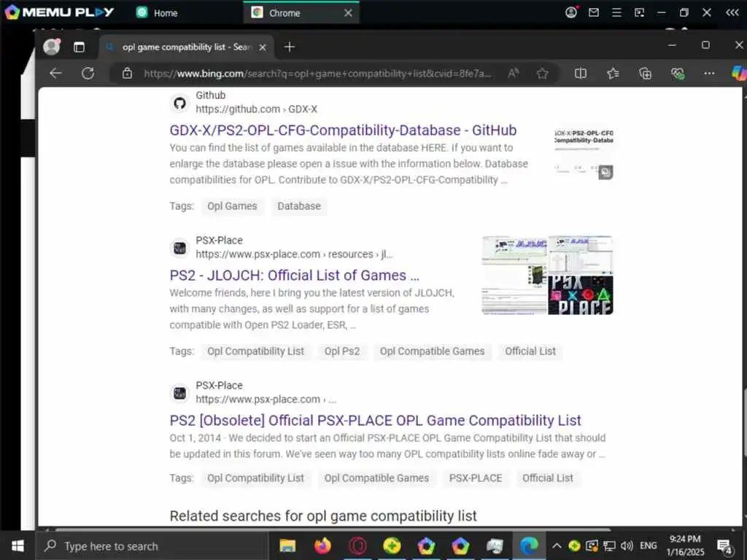Click Opl Compatible Games tag under JLOJCH result
The width and height of the screenshot is (747, 560).
[x=432, y=351]
